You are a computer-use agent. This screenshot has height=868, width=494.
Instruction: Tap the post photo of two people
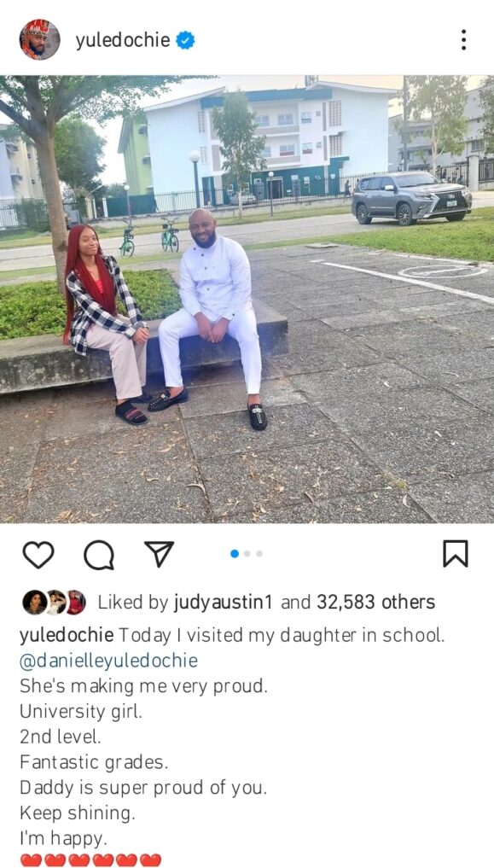[247, 299]
